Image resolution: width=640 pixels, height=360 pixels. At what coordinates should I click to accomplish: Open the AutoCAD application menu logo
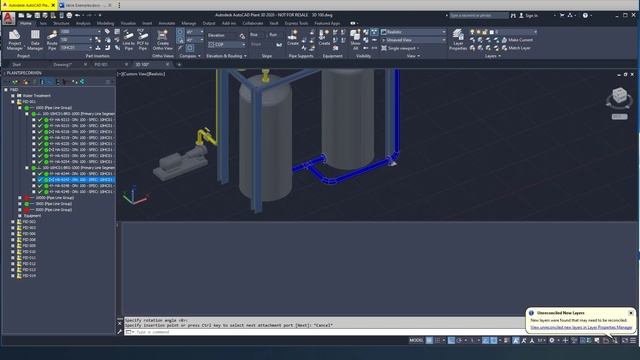click(9, 19)
